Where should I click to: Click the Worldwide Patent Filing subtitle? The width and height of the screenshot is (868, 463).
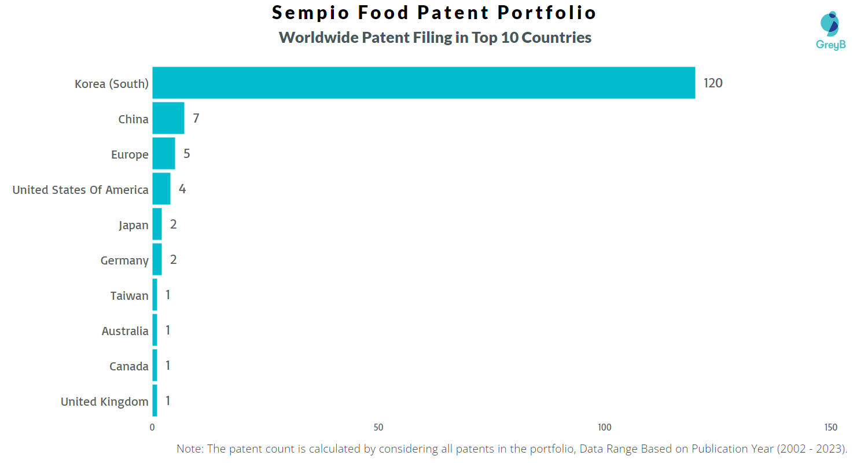(435, 38)
